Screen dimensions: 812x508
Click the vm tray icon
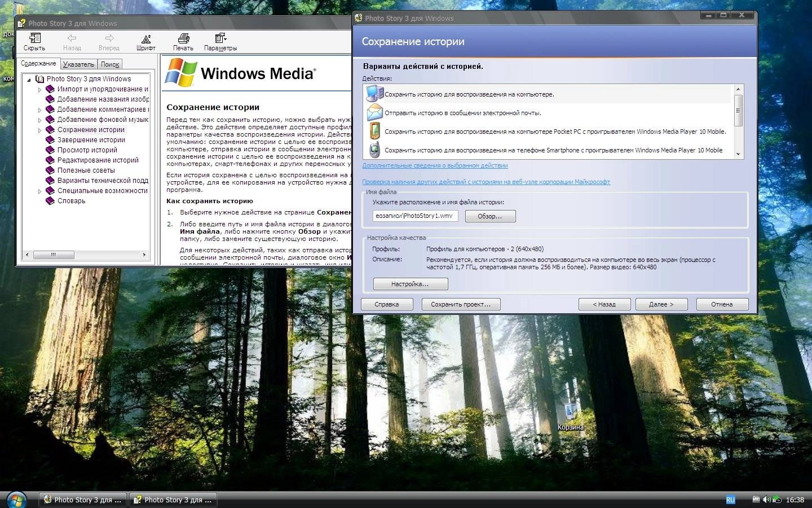tap(756, 500)
